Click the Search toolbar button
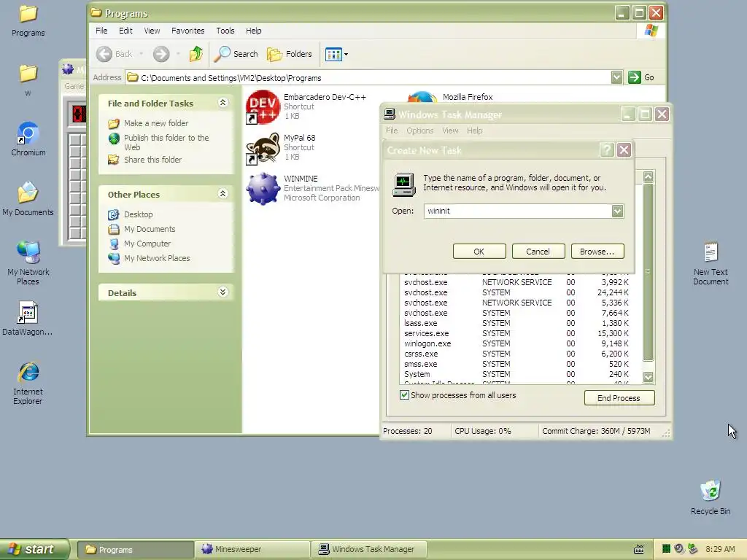The width and height of the screenshot is (747, 560). pos(236,54)
